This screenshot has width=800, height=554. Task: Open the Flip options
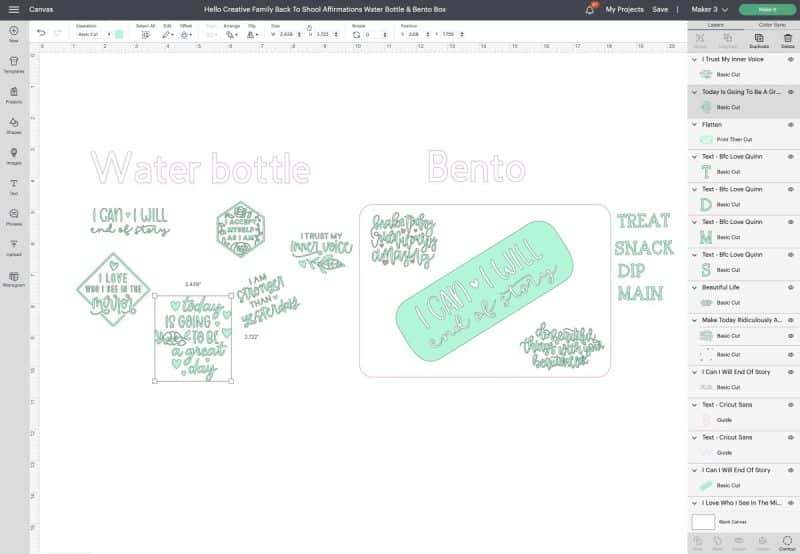252,35
